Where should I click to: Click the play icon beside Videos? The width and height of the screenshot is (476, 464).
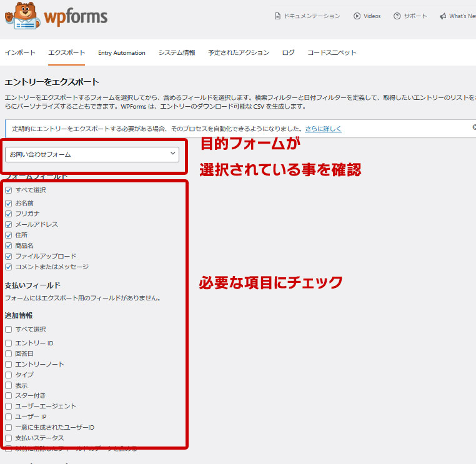click(357, 16)
